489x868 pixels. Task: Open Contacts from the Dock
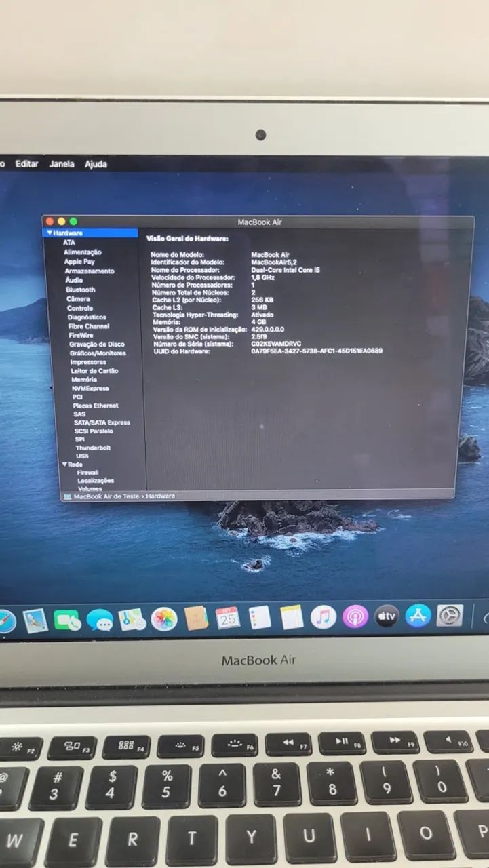click(196, 618)
